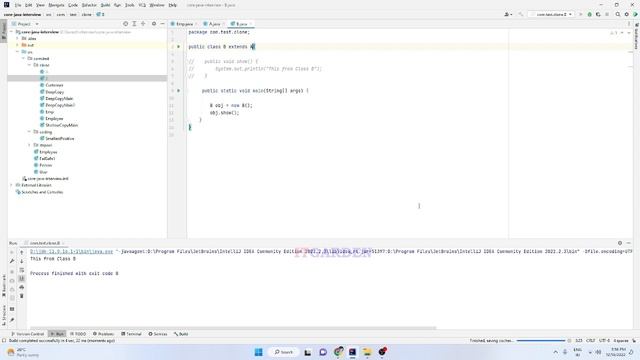Expand the .idea folder
Screen dimensions: 640x360
(x=18, y=38)
